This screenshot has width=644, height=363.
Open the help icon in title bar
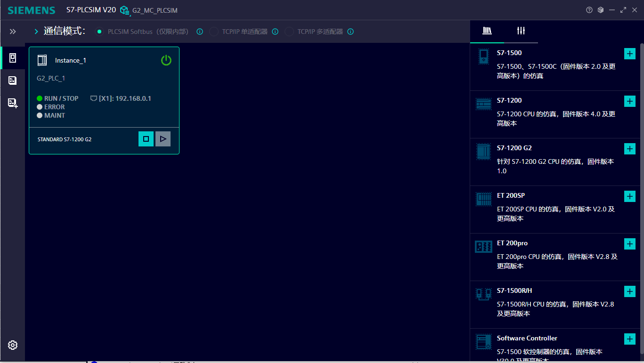(x=589, y=10)
